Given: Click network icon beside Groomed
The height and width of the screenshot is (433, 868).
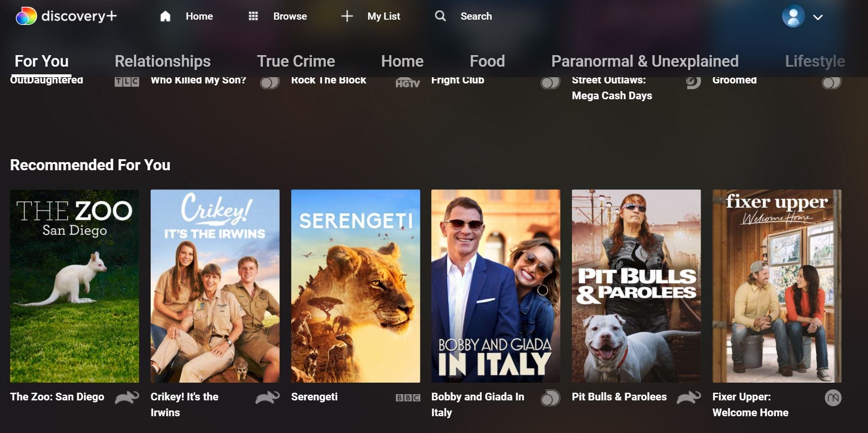Looking at the screenshot, I should (832, 82).
